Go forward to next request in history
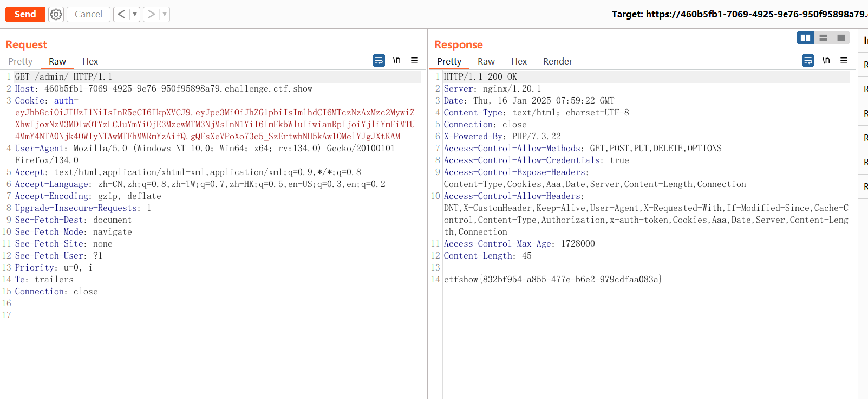Screen dimensions: 868x399 (x=151, y=14)
